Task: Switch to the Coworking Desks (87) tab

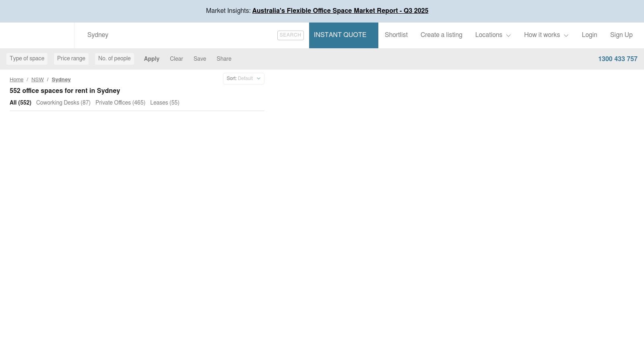Action: coord(63,103)
